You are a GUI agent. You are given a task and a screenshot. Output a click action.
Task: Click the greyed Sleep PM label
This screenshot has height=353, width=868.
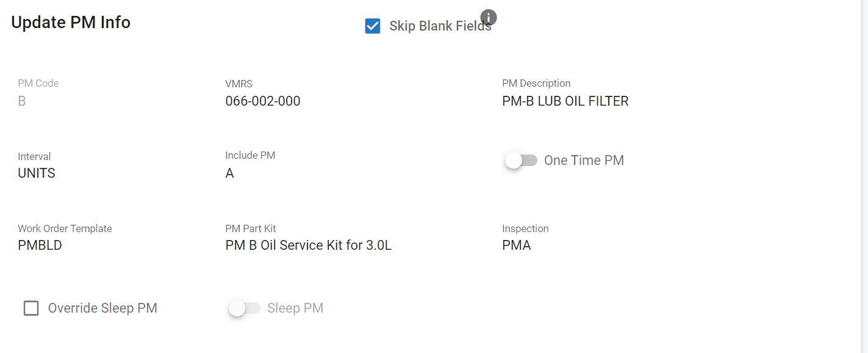pos(295,308)
